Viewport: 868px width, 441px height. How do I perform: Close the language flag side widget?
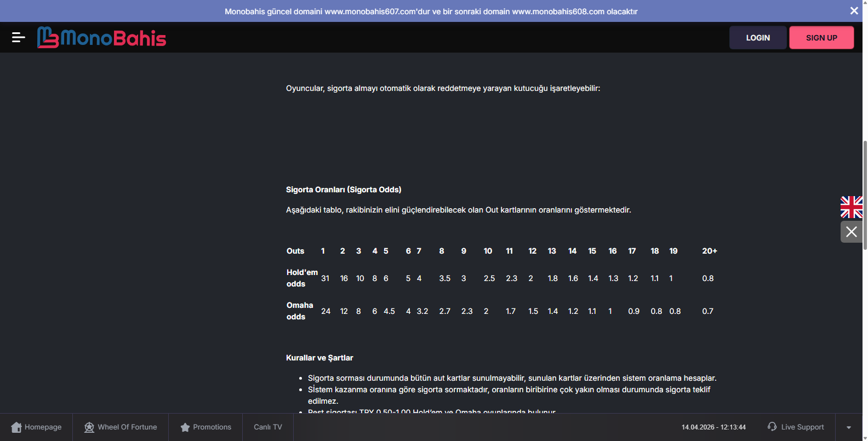point(851,232)
